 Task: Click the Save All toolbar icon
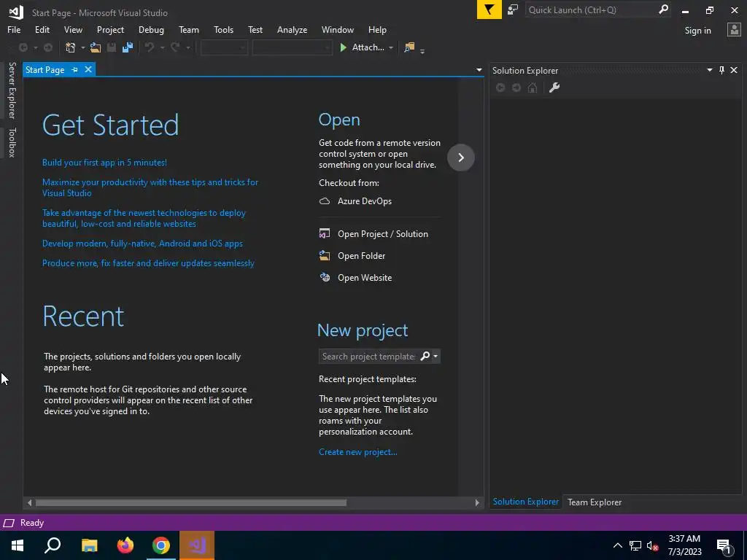coord(128,47)
